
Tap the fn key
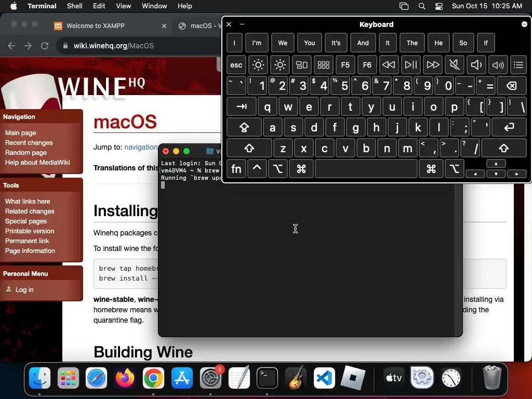click(x=236, y=169)
